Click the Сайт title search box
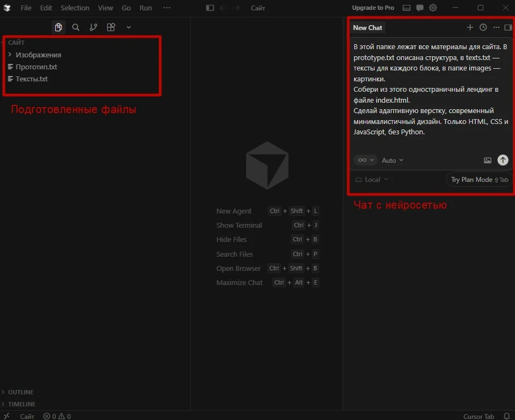Screen dimensions: 515x420 (x=258, y=8)
